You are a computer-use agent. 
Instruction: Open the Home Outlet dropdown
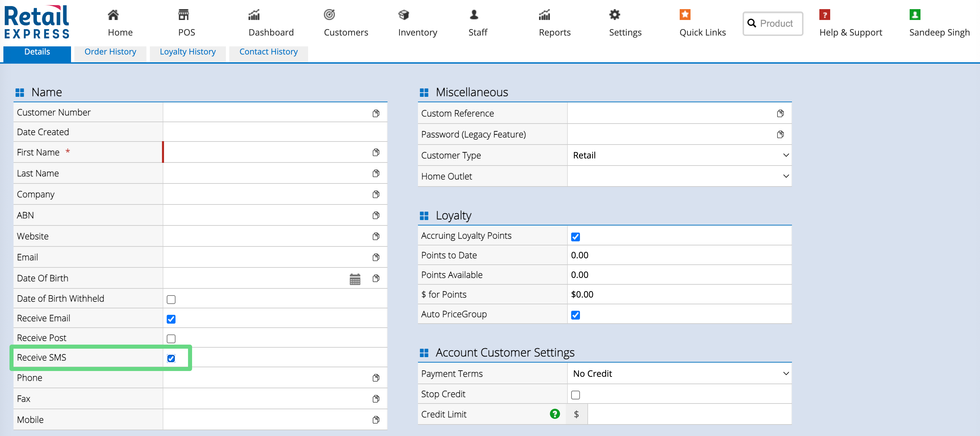pyautogui.click(x=679, y=176)
